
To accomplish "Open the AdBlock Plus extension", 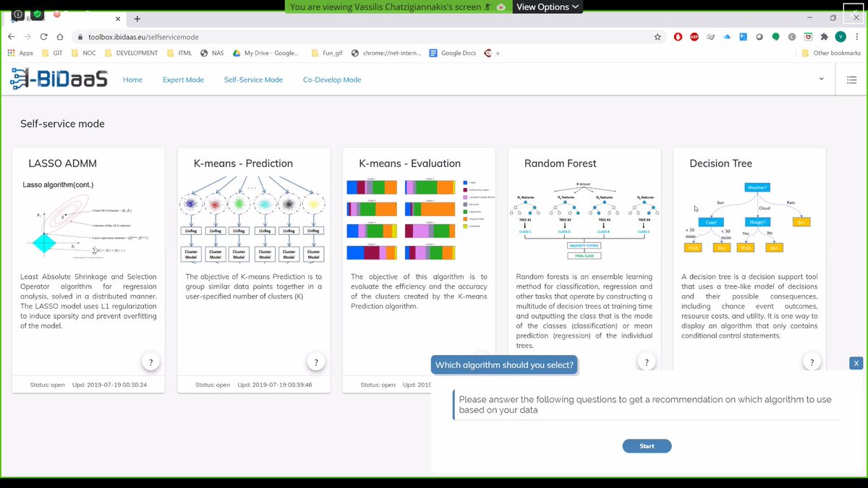I will [x=694, y=36].
